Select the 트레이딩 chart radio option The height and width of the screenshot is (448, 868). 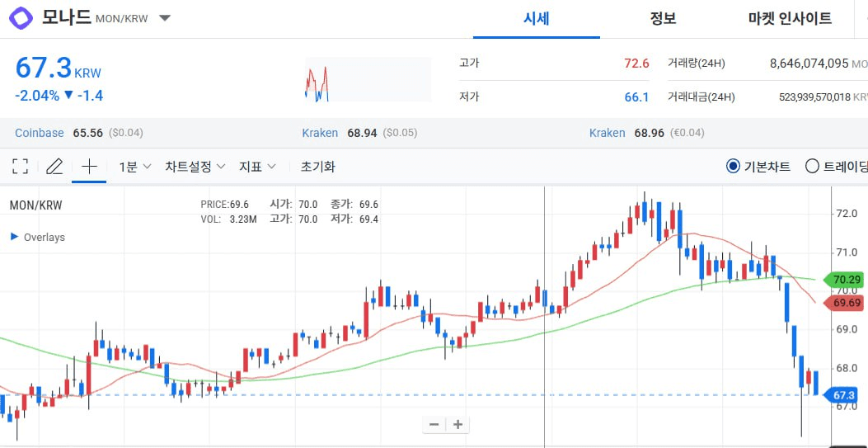coord(812,167)
